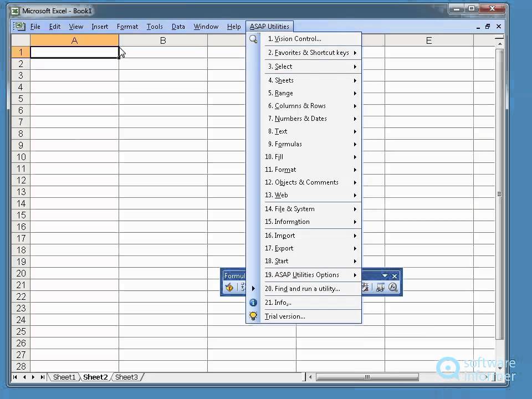The width and height of the screenshot is (532, 399).
Task: Close the workbook with the inner X
Action: tap(499, 27)
